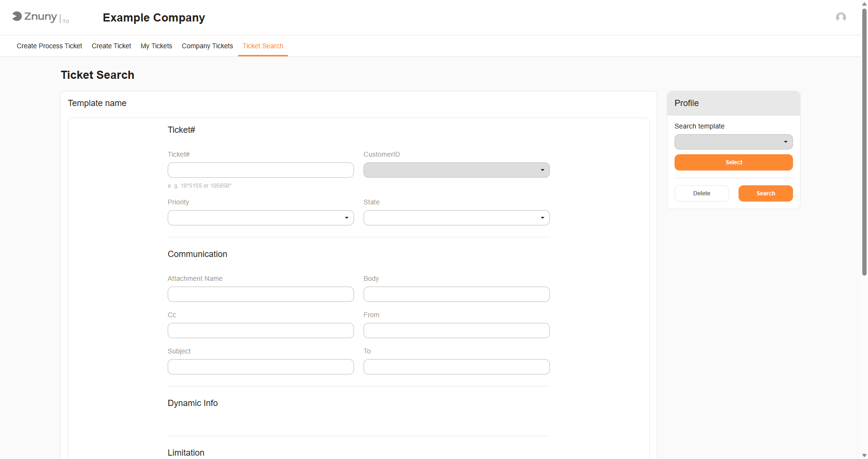
Task: Click the From input field
Action: coord(456,331)
